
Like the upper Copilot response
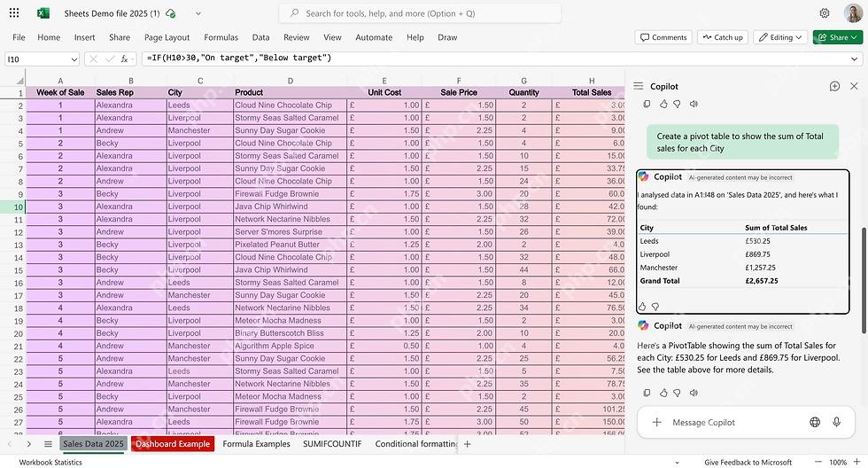pyautogui.click(x=663, y=104)
